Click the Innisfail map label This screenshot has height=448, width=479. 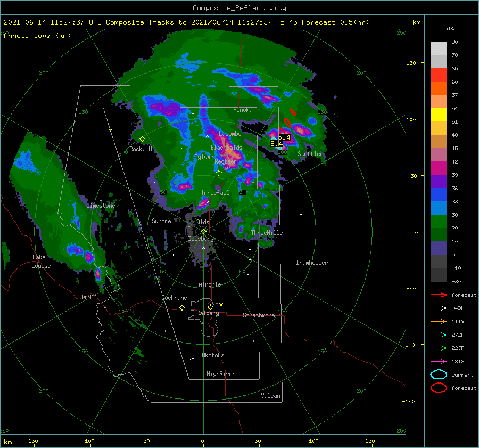215,193
